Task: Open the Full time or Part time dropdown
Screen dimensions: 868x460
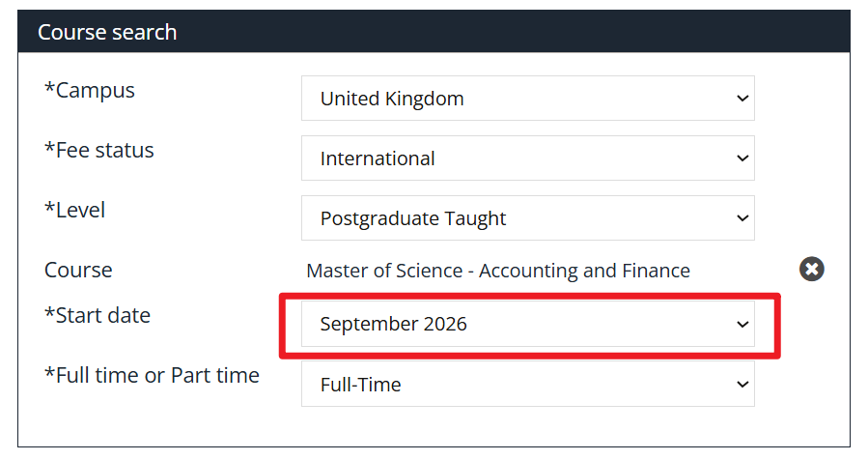Action: click(527, 384)
